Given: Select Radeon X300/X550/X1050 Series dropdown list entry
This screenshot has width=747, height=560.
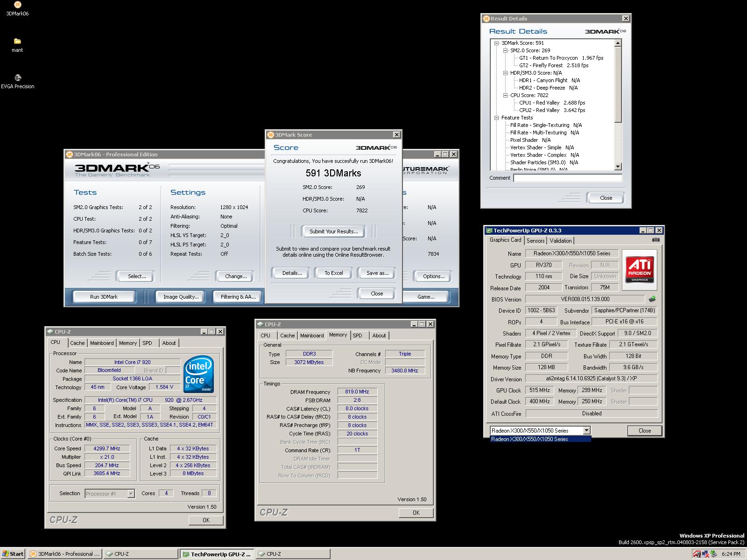Looking at the screenshot, I should click(541, 439).
